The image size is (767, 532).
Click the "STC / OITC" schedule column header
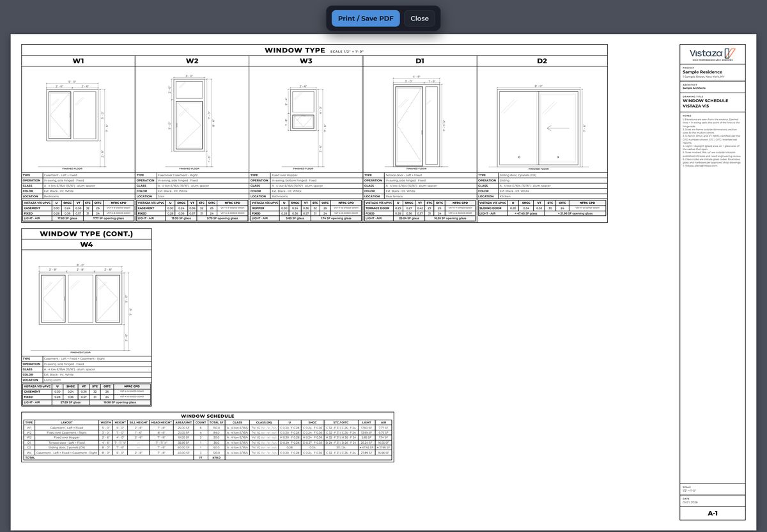click(x=341, y=422)
